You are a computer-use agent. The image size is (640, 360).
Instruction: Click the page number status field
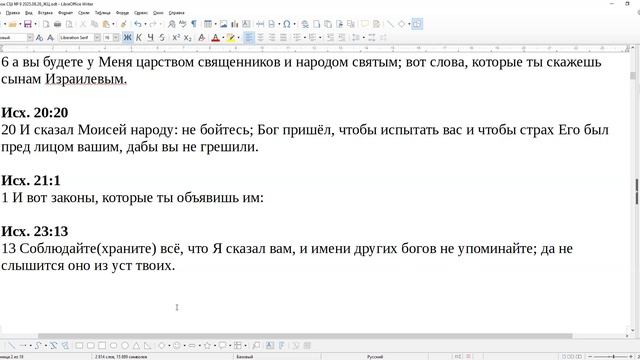tap(12, 357)
